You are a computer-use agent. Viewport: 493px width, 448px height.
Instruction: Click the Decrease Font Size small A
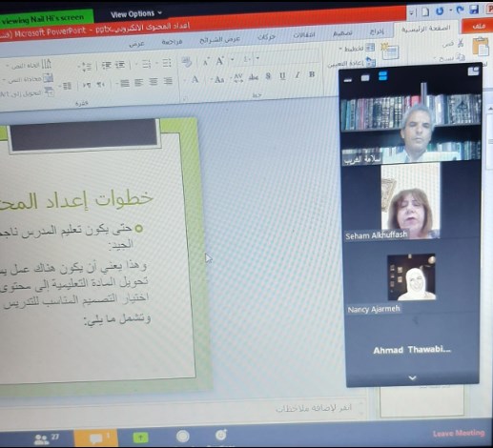click(x=206, y=62)
